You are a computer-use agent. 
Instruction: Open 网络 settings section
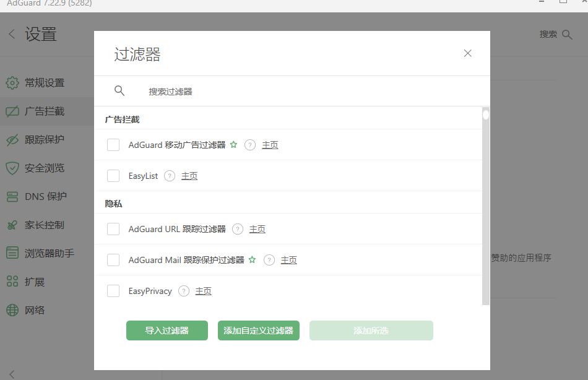pos(47,310)
